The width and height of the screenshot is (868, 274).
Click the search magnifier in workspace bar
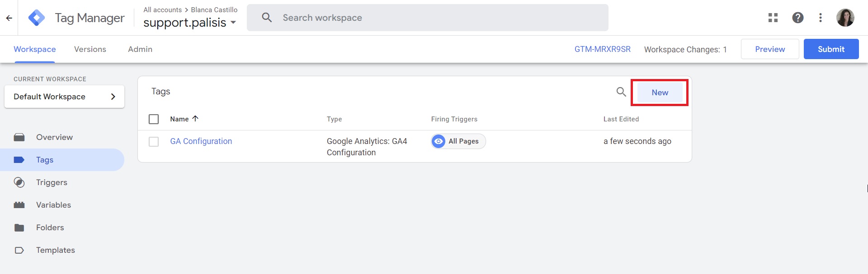click(x=267, y=18)
